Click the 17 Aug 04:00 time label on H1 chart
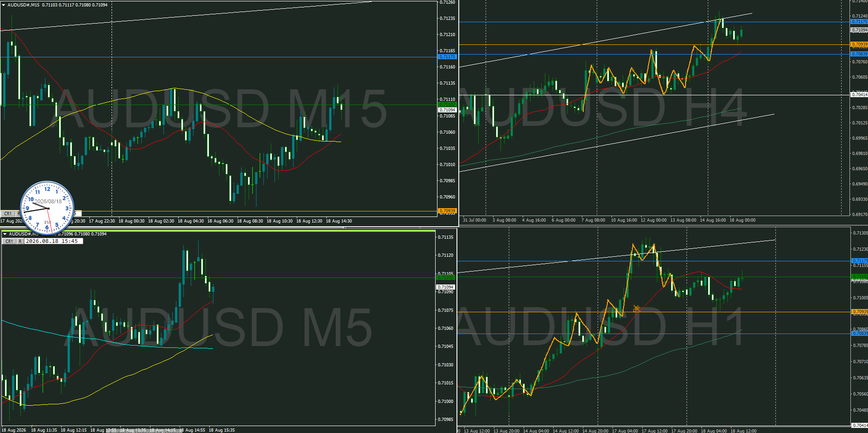868x433 pixels. (625, 431)
